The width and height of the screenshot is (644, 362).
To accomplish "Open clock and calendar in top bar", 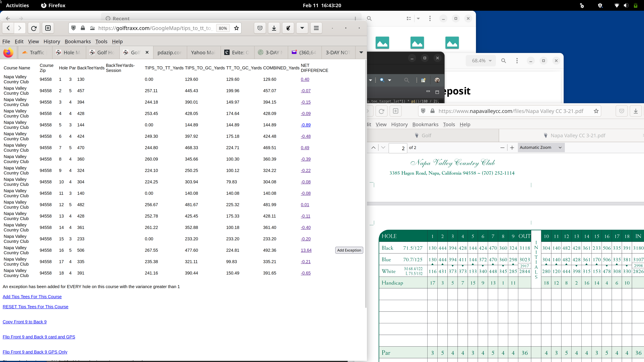I will point(322,6).
